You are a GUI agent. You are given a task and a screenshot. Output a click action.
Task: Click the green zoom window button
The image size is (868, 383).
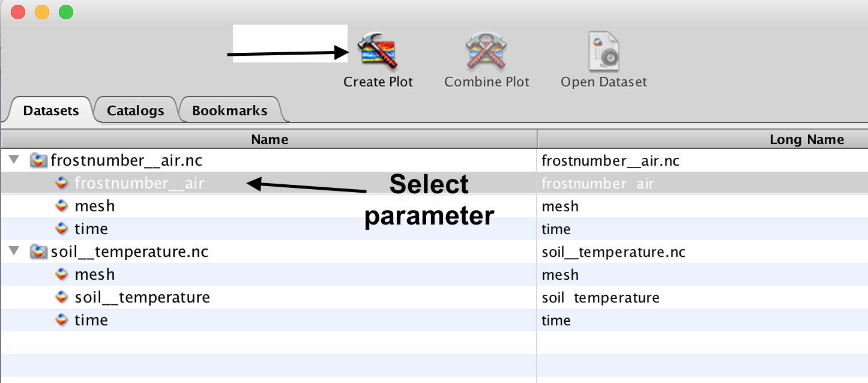(x=66, y=11)
